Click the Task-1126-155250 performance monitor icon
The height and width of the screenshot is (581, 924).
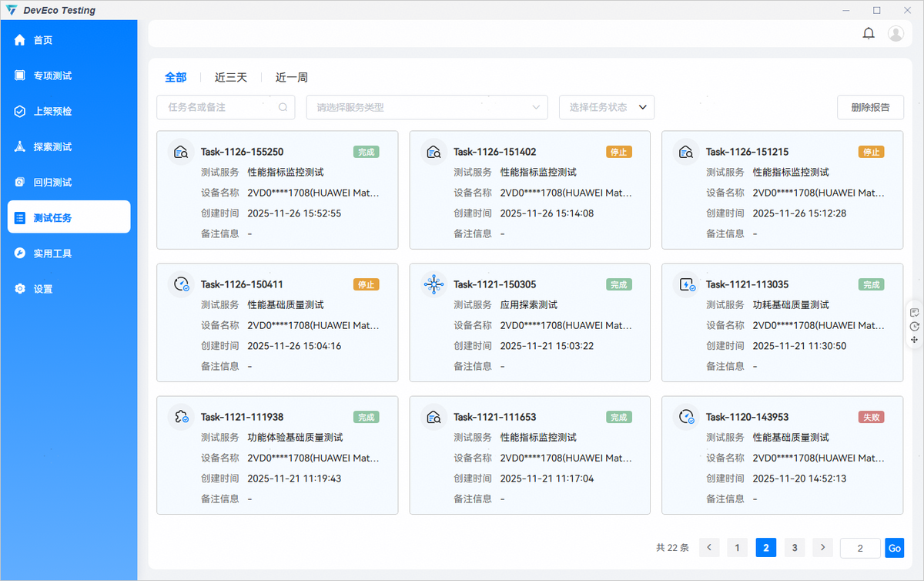coord(181,152)
